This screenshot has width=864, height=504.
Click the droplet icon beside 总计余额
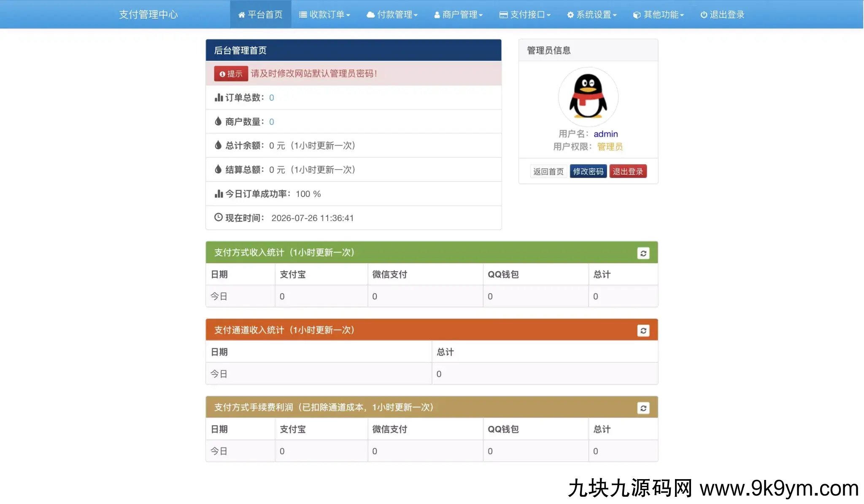[x=218, y=145]
